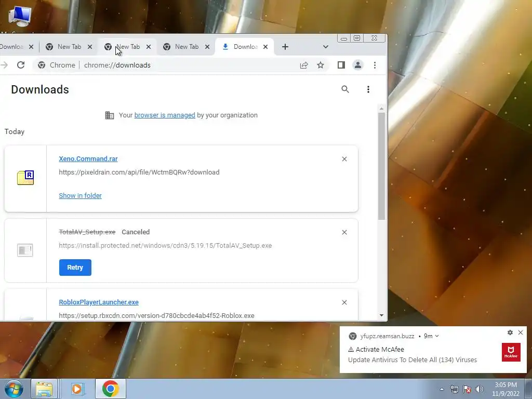Viewport: 532px width, 399px height.
Task: Remove Xeno.Command.rar from the list
Action: 344,159
